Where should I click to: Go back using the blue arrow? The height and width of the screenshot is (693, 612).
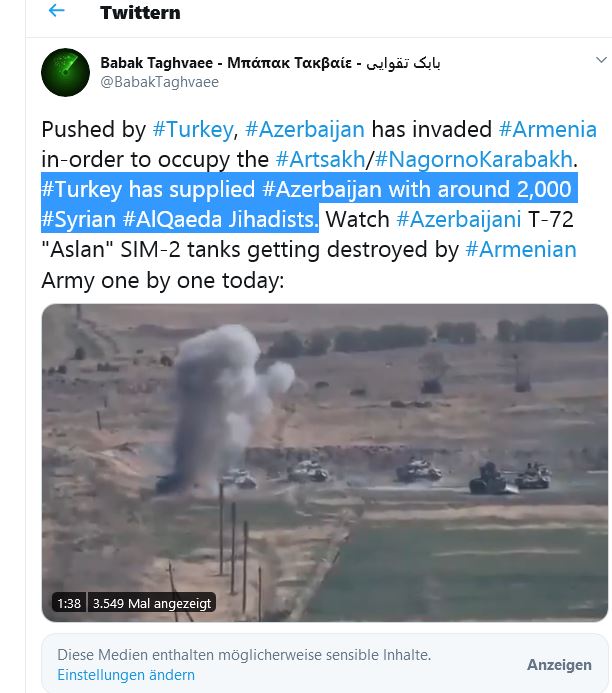pyautogui.click(x=57, y=11)
